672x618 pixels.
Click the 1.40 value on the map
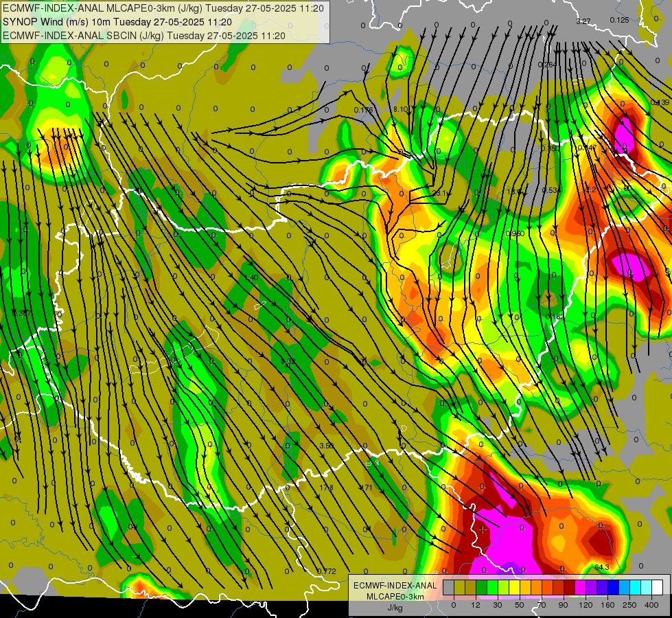[x=251, y=277]
